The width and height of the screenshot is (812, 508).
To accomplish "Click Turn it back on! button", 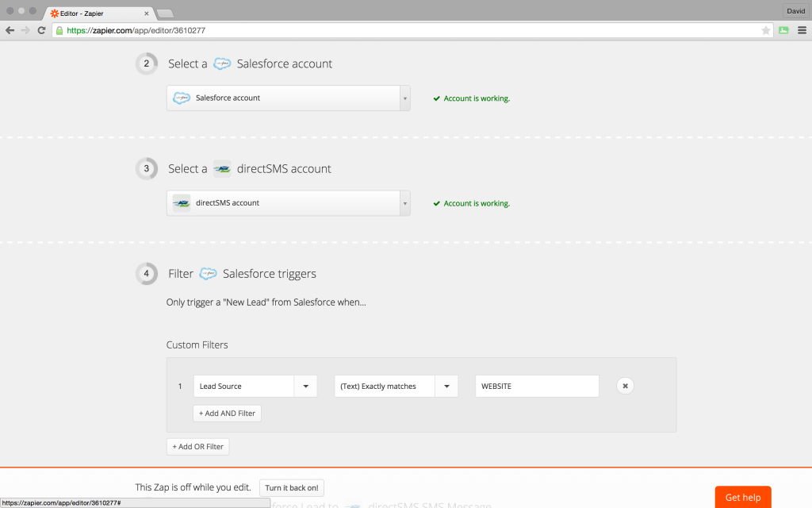I will pyautogui.click(x=292, y=488).
